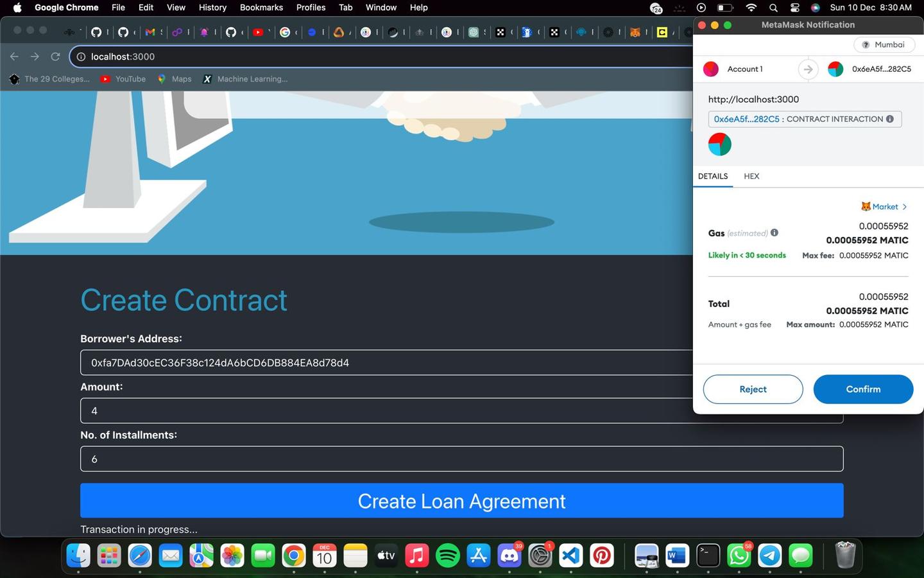Image resolution: width=924 pixels, height=578 pixels.
Task: Open the App Store in Dock
Action: [479, 556]
